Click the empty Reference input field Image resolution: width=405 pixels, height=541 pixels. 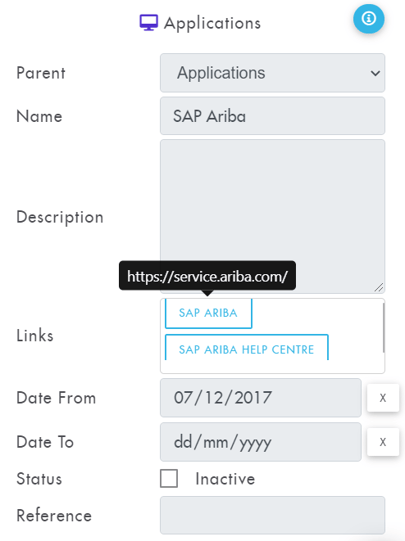272,515
